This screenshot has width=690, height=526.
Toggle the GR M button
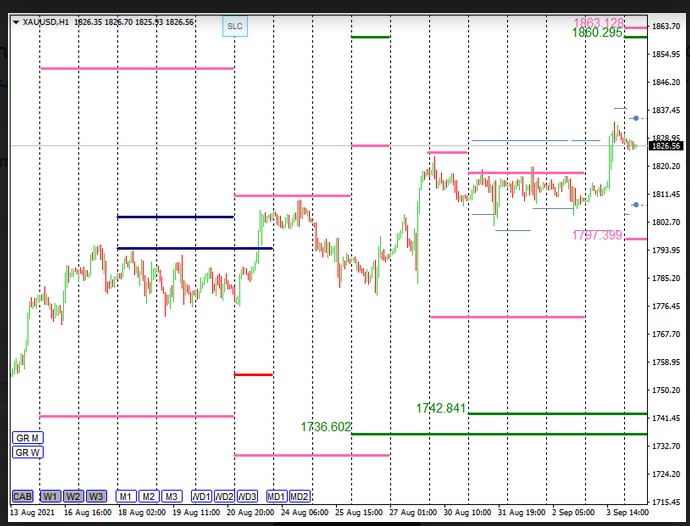(x=28, y=438)
